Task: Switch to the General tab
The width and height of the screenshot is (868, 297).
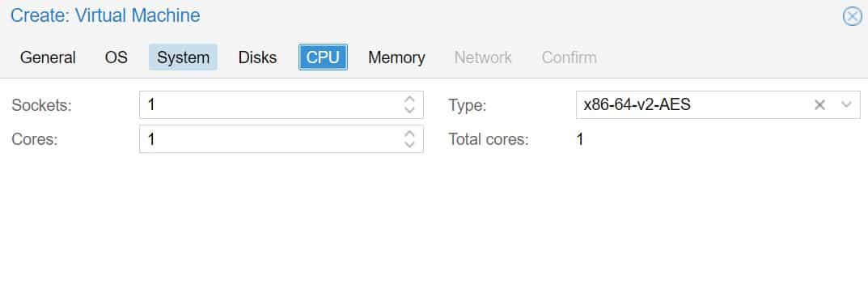Action: (x=48, y=57)
